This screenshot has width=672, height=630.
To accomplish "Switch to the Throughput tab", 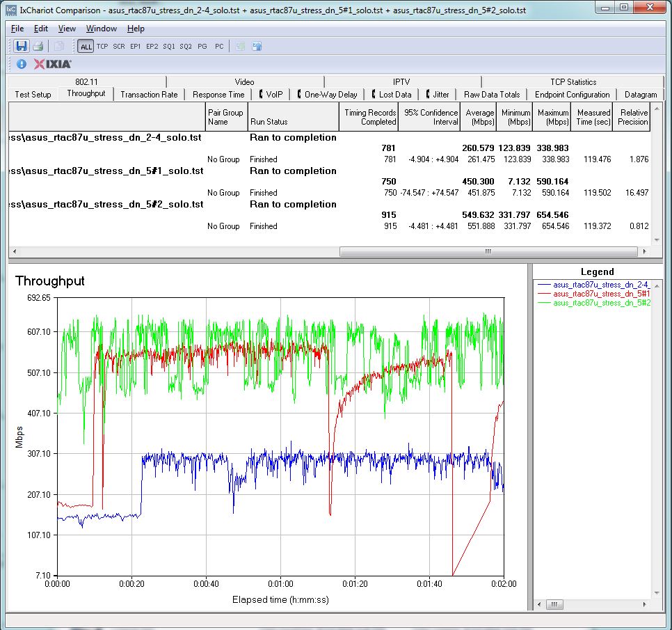I will click(x=86, y=93).
